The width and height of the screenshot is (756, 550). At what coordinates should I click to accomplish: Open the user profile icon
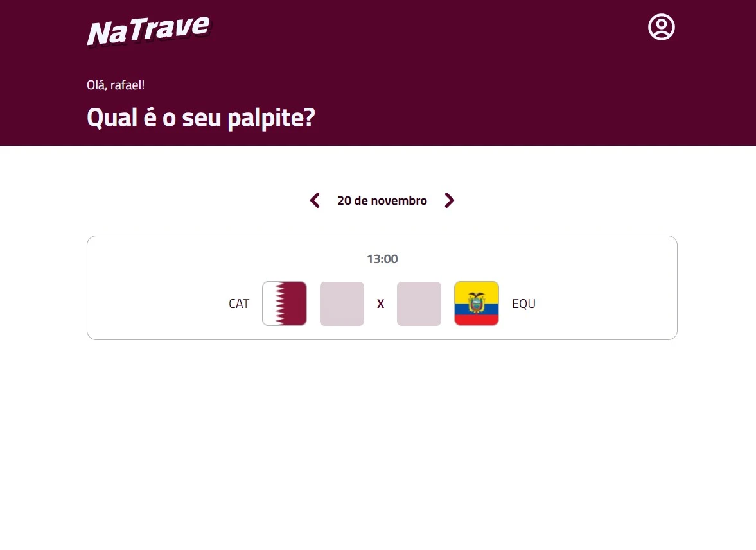661,27
